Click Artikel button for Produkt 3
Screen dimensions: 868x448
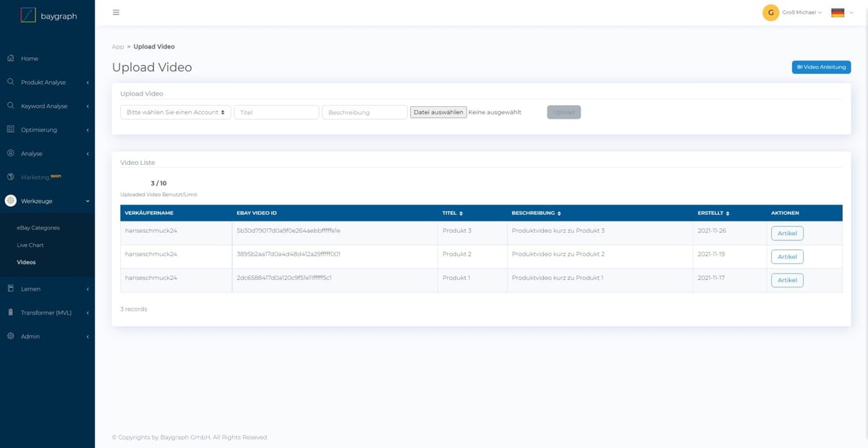787,233
